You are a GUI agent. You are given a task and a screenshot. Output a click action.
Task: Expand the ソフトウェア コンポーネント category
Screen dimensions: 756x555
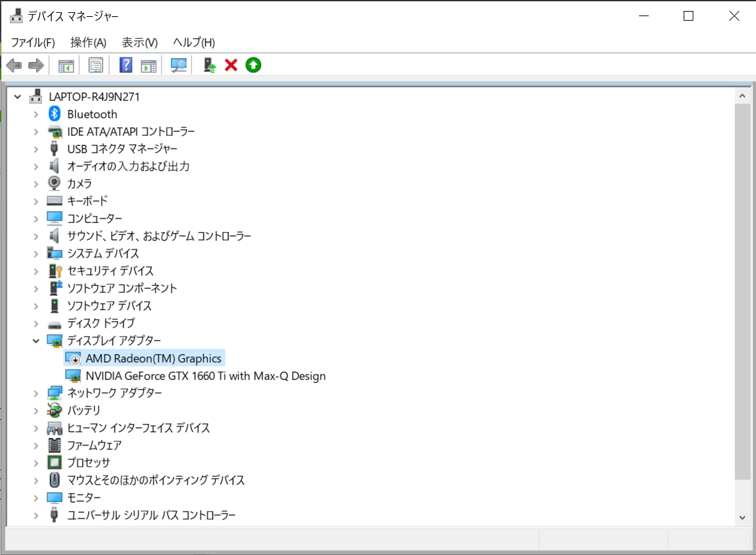click(36, 289)
